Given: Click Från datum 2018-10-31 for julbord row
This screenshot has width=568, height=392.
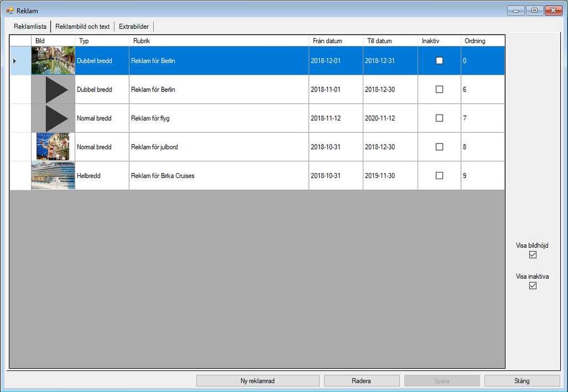Looking at the screenshot, I should tap(336, 146).
